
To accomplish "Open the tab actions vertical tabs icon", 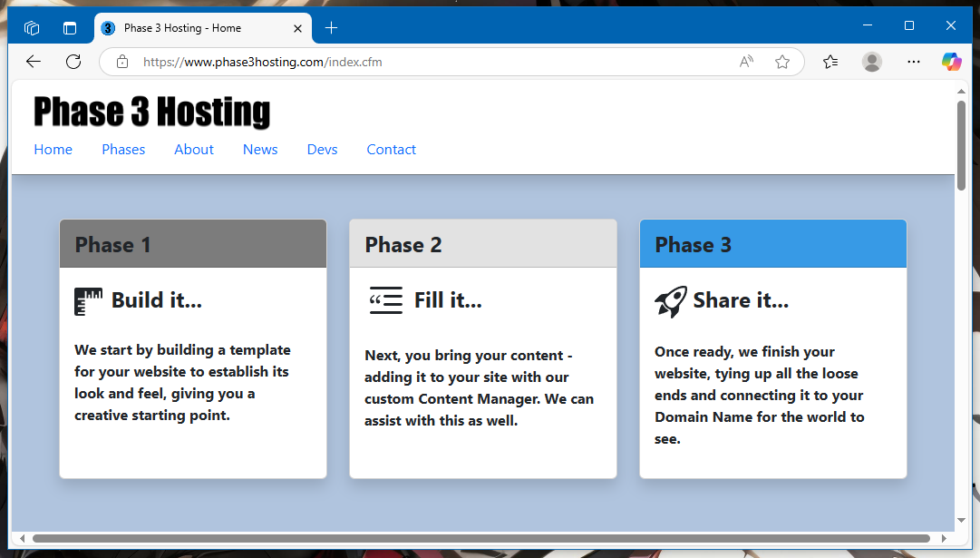I will click(70, 28).
